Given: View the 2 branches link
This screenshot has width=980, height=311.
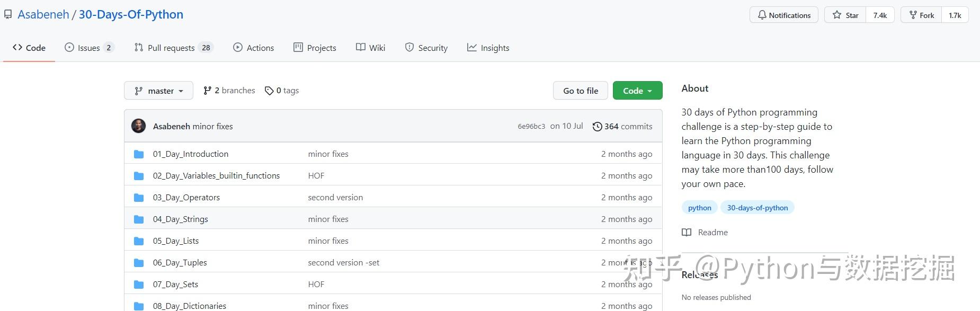Looking at the screenshot, I should coord(229,91).
